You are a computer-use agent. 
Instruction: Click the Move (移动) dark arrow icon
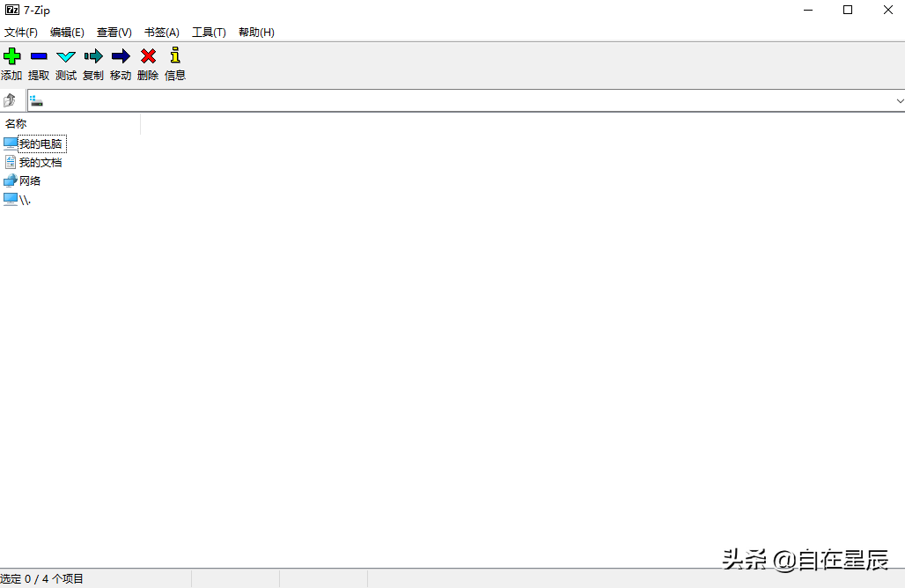coord(121,56)
